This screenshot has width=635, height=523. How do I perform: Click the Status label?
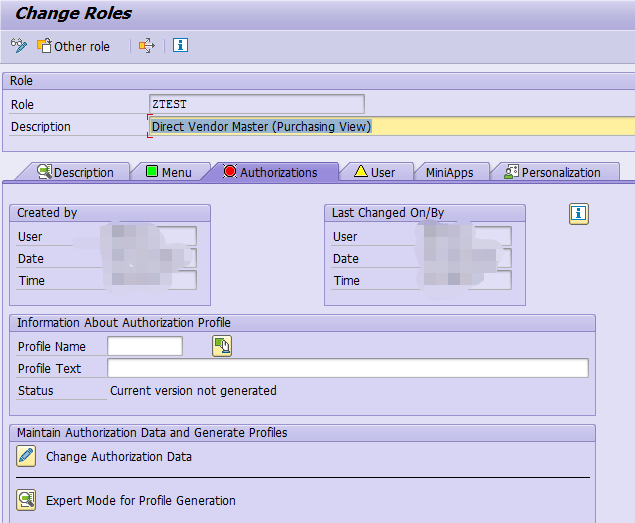click(x=36, y=391)
